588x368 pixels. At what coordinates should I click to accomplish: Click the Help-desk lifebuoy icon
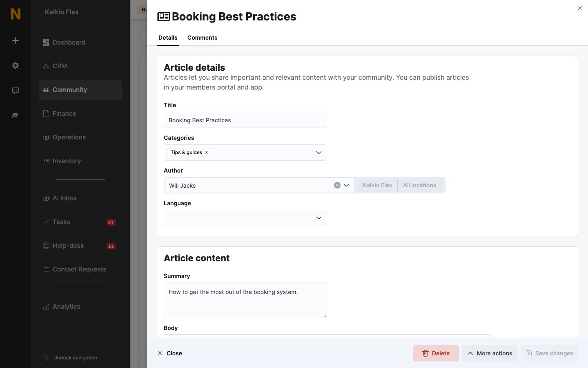pyautogui.click(x=46, y=246)
